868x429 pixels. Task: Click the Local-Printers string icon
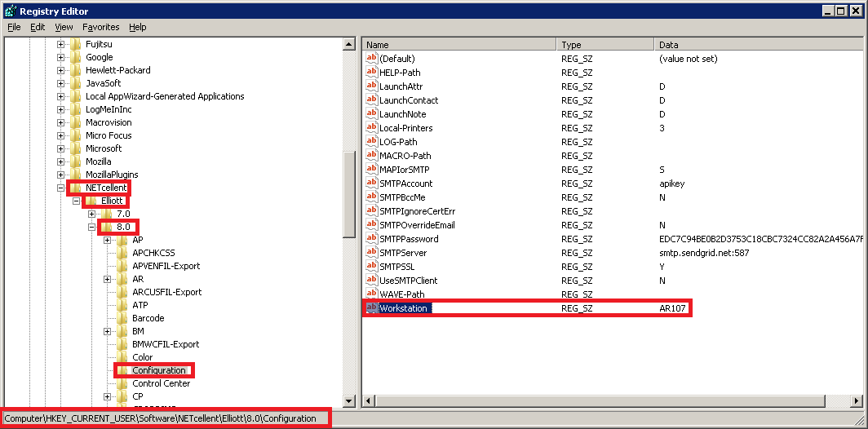click(372, 127)
